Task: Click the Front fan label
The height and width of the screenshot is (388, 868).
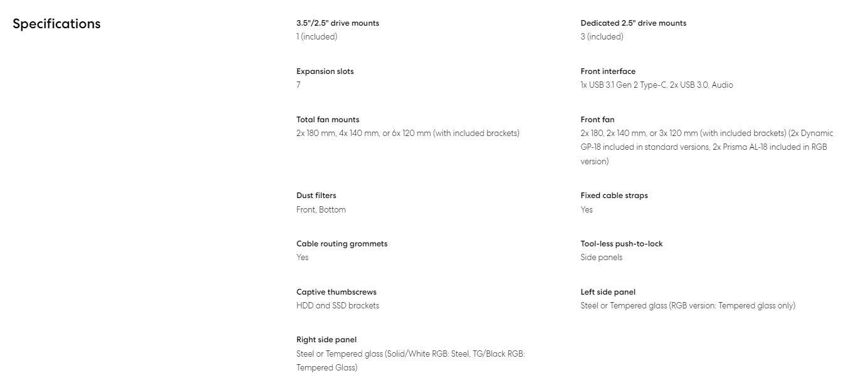Action: click(597, 120)
